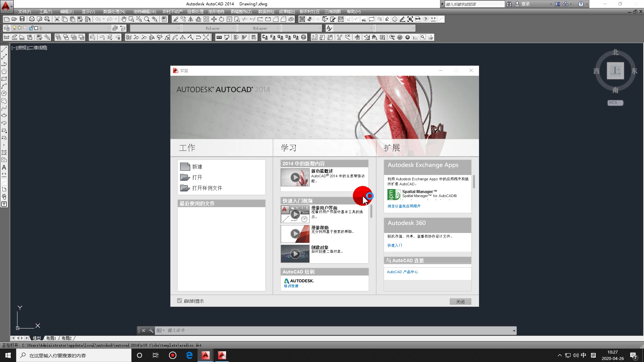Viewport: 644px width, 362px height.
Task: Toggle the layer freeze sun icon
Action: click(19, 28)
